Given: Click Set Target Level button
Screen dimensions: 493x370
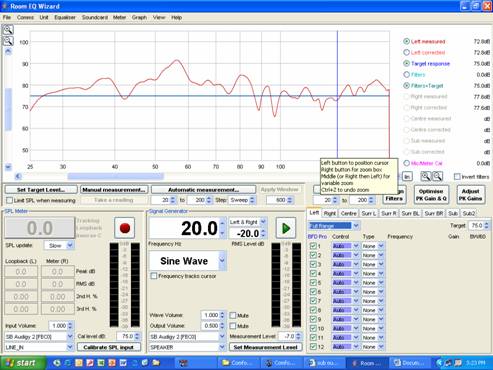Looking at the screenshot, I should [x=41, y=190].
